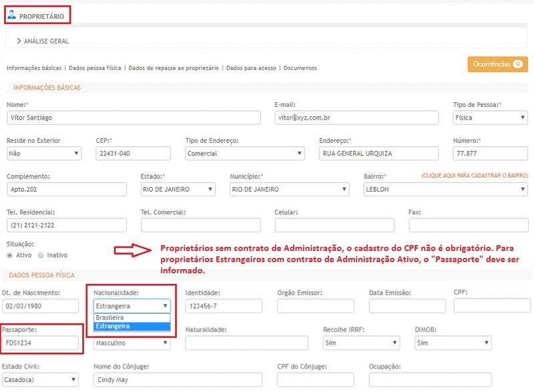This screenshot has width=534, height=392.
Task: Select the Inativo radio button
Action: [41, 255]
